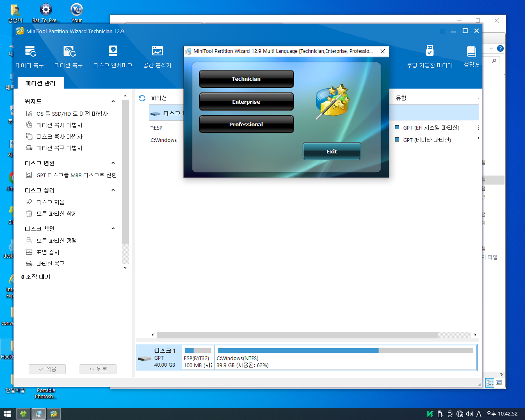The height and width of the screenshot is (420, 525).
Task: Select C:Windows(NTFS) block in disk map
Action: (x=345, y=358)
